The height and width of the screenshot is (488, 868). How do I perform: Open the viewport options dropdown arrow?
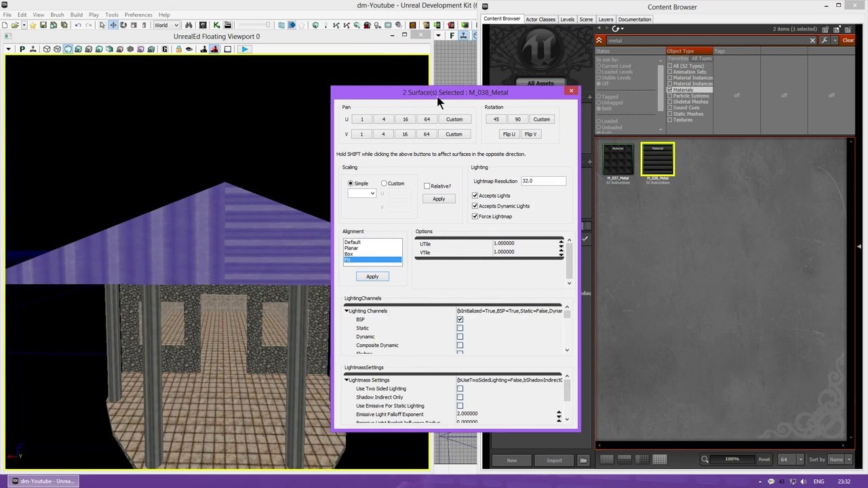(x=8, y=49)
